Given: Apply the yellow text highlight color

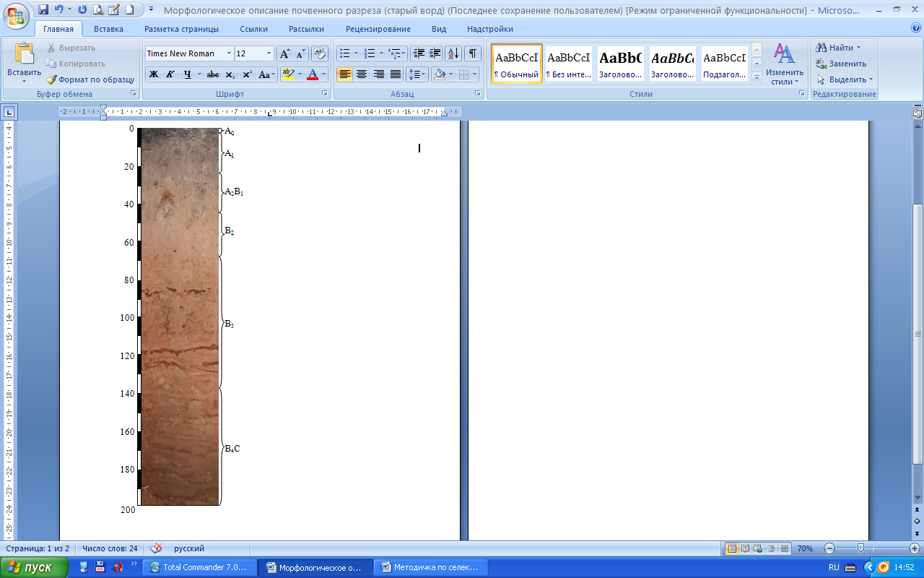Looking at the screenshot, I should pyautogui.click(x=287, y=74).
